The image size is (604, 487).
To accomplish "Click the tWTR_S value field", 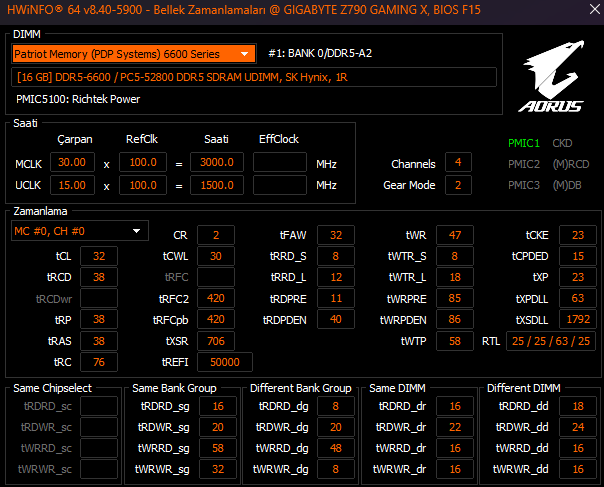I will [x=455, y=256].
